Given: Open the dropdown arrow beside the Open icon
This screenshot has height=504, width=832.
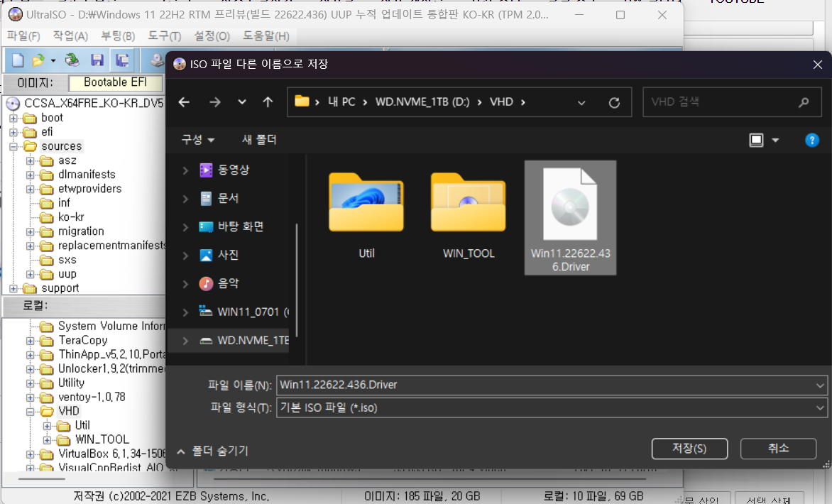Looking at the screenshot, I should [53, 61].
